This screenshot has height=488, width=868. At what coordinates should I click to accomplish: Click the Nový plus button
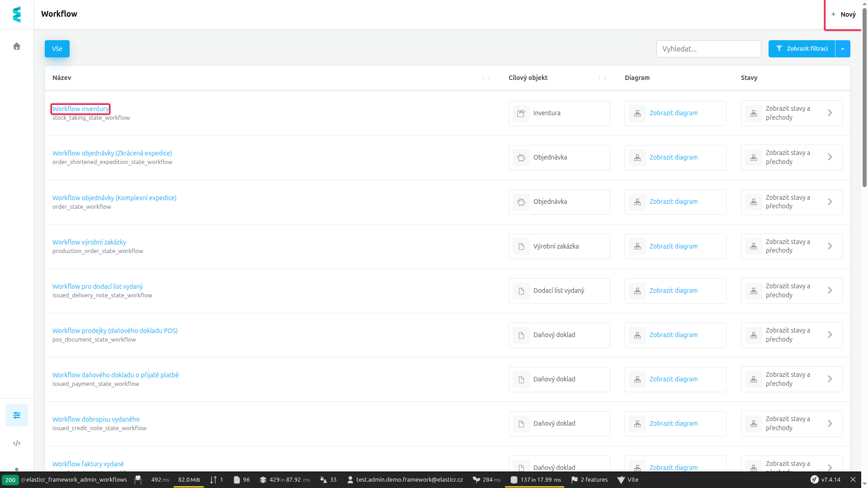843,14
